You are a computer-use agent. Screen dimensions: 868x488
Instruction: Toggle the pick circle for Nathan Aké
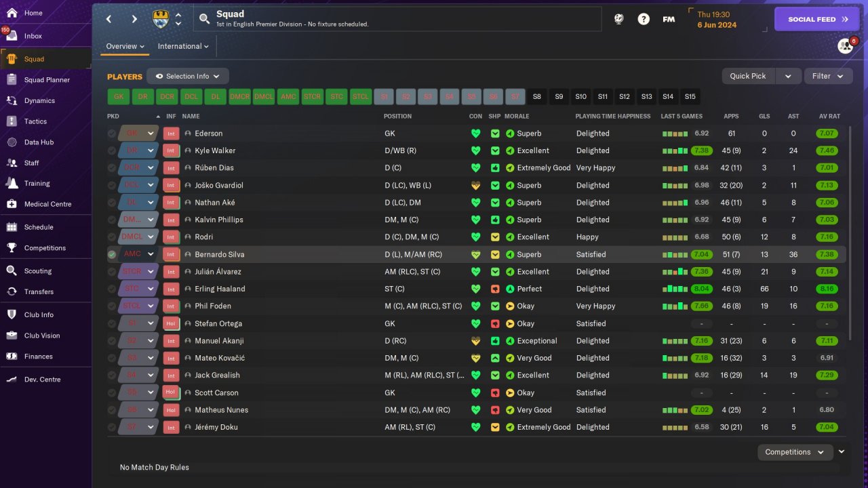[x=112, y=203]
